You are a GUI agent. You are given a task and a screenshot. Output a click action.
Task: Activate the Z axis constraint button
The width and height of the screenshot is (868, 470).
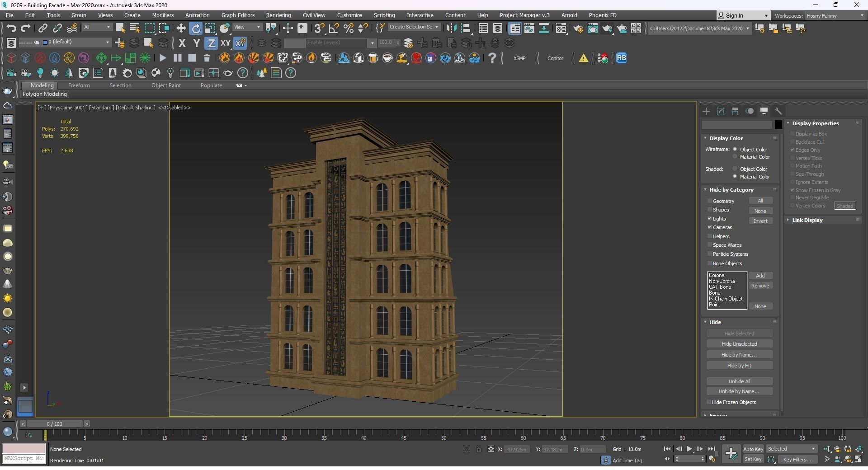pos(211,43)
